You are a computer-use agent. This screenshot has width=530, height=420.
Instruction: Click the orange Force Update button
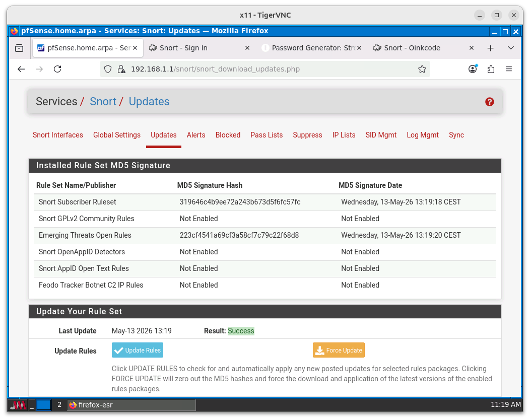339,350
